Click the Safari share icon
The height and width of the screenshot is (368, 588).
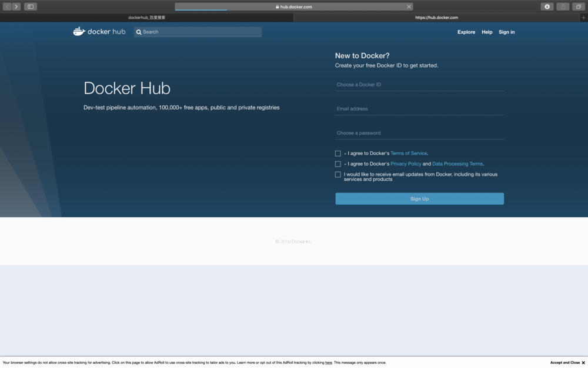tap(563, 6)
